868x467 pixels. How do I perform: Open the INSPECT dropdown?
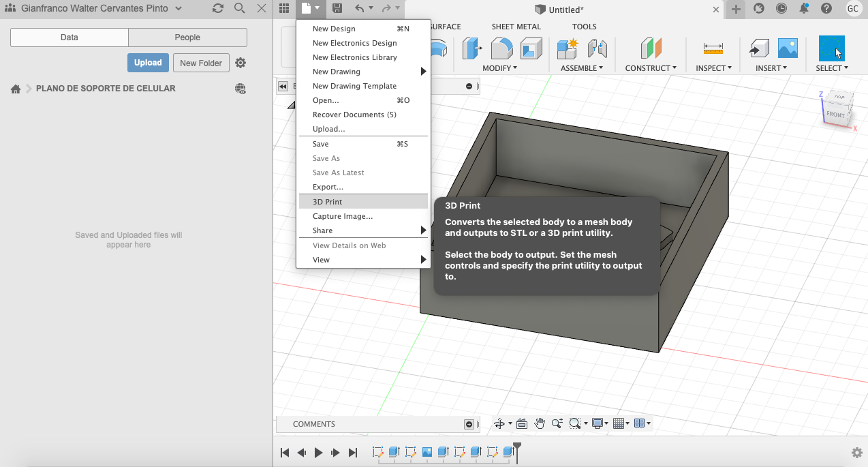[x=713, y=68]
